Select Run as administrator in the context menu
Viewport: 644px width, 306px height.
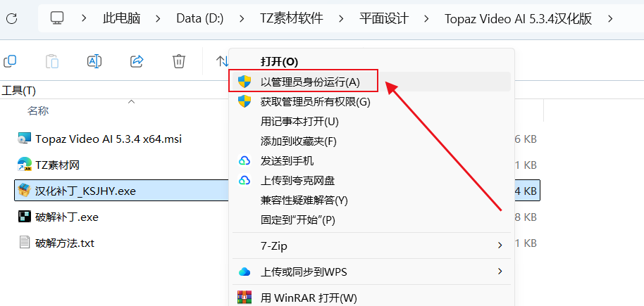point(303,81)
